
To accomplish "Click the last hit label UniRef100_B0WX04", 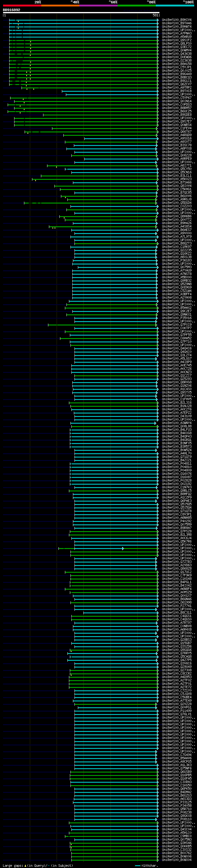I will click(176, 860).
